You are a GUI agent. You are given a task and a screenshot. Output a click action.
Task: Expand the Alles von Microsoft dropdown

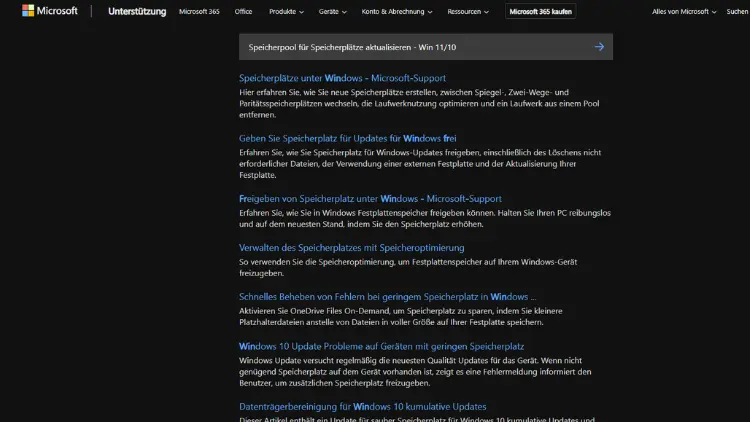coord(684,11)
